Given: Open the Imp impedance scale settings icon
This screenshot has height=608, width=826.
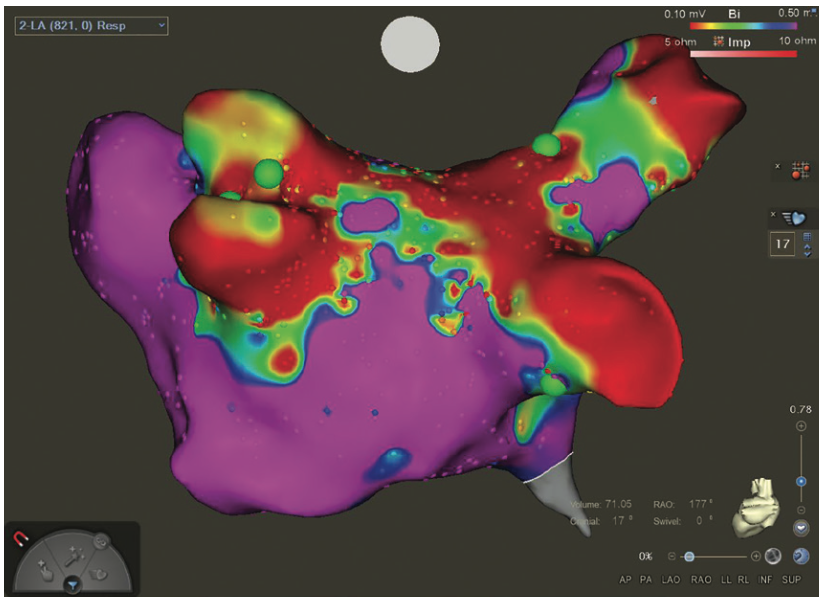Looking at the screenshot, I should [719, 42].
